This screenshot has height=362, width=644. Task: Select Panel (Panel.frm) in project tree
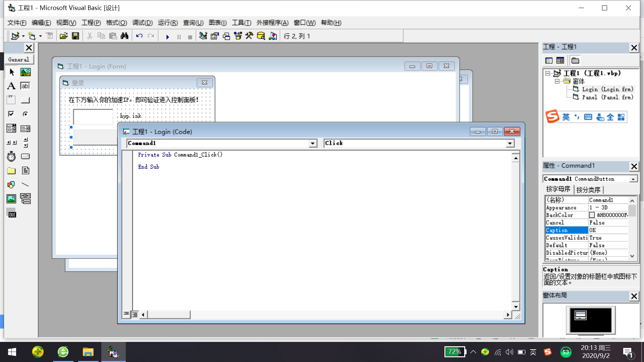pyautogui.click(x=607, y=97)
